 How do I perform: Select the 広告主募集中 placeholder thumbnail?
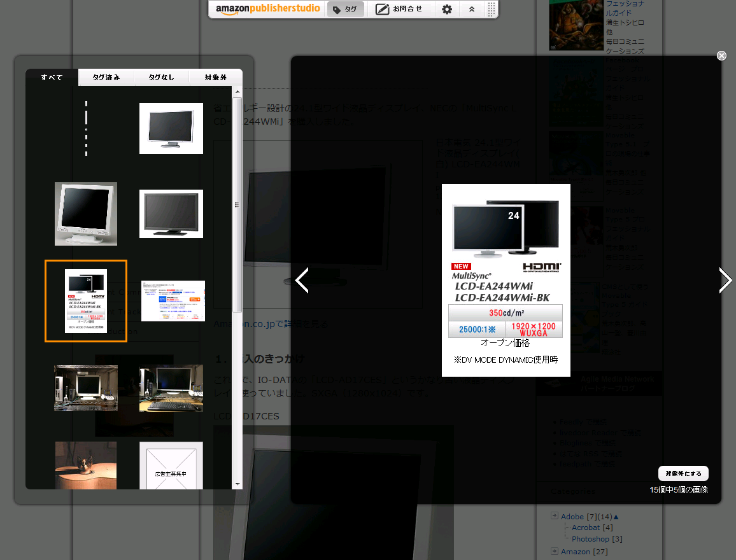click(171, 465)
